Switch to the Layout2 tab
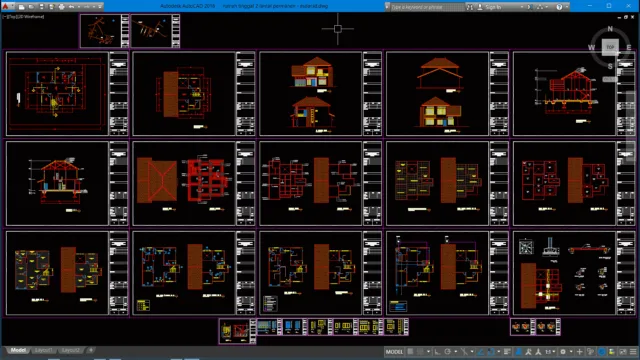Image resolution: width=640 pixels, height=360 pixels. pyautogui.click(x=71, y=350)
